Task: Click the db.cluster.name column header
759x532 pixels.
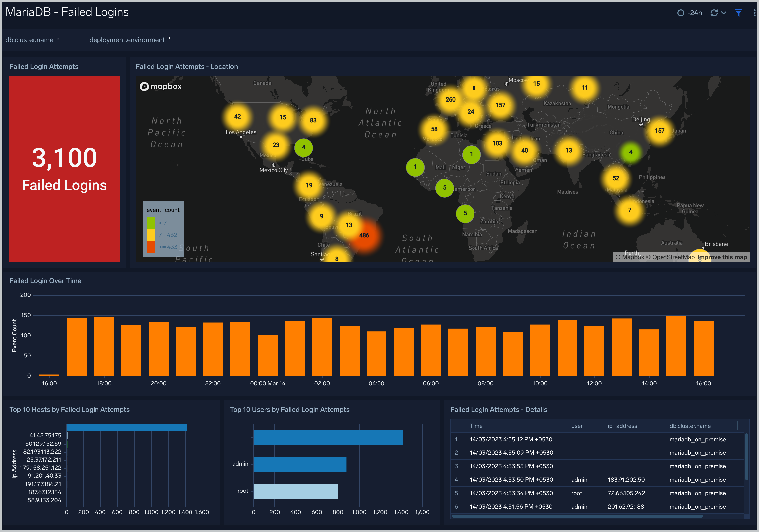Action: 690,426
